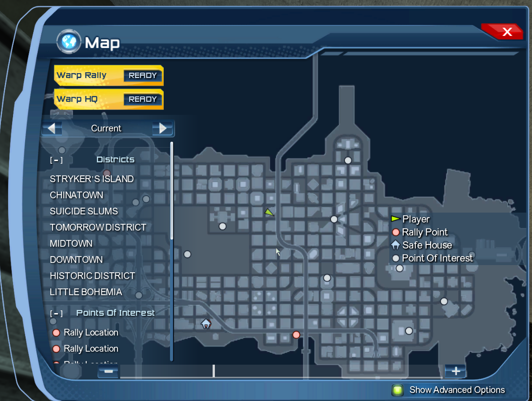This screenshot has width=532, height=401.
Task: Zoom in the map with plus button
Action: click(x=456, y=371)
